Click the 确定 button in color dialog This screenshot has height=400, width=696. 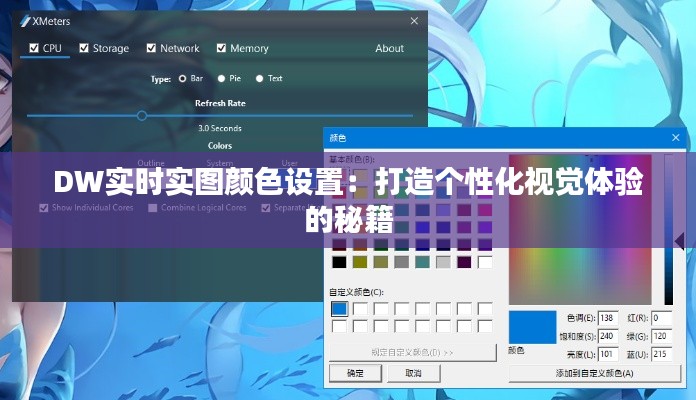point(355,373)
